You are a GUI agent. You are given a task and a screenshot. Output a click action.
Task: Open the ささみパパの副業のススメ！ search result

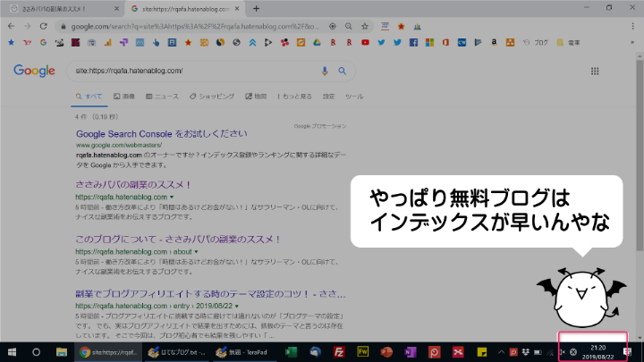(133, 185)
